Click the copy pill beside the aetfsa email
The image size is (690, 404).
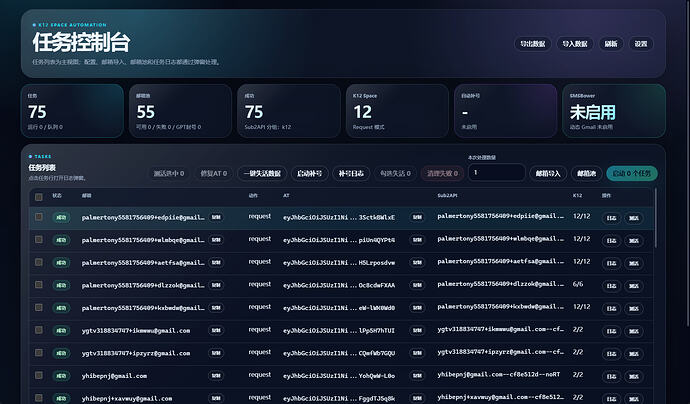pos(216,263)
